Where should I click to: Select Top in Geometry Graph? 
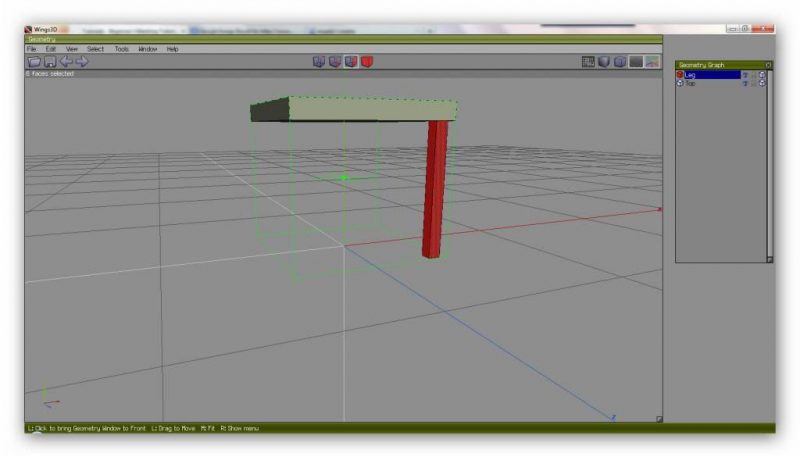coord(690,83)
